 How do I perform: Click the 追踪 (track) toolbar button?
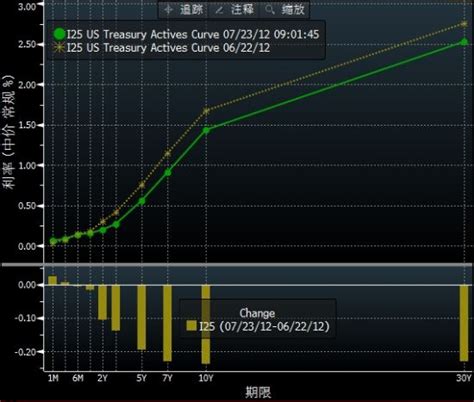[183, 10]
